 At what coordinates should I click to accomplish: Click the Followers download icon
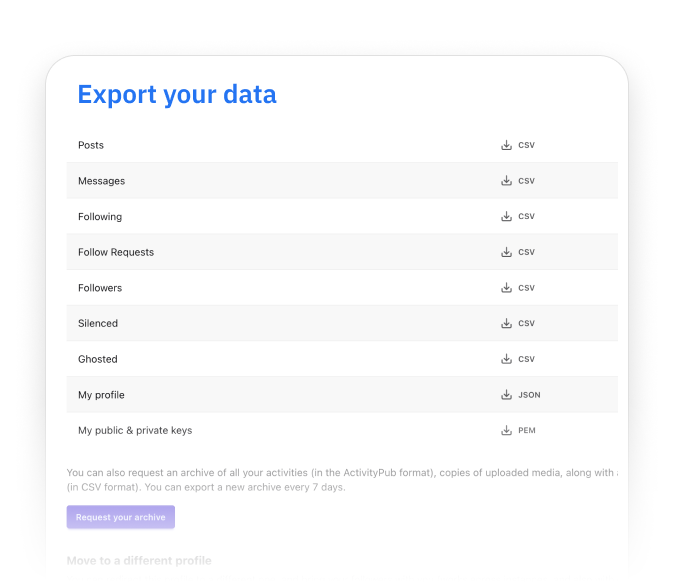pyautogui.click(x=506, y=288)
